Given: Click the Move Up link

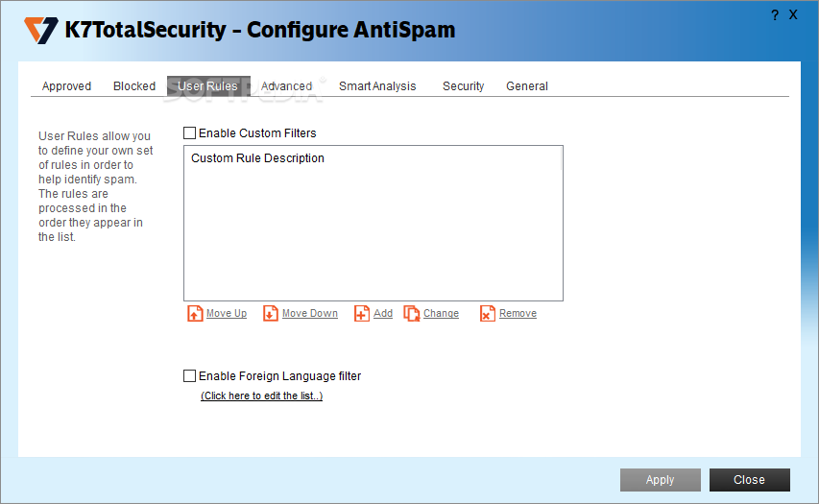Looking at the screenshot, I should 227,313.
